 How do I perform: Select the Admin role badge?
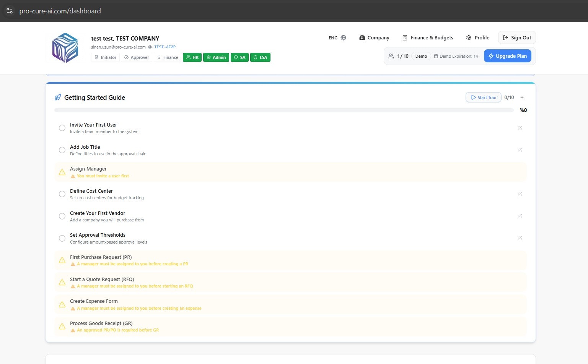[216, 57]
